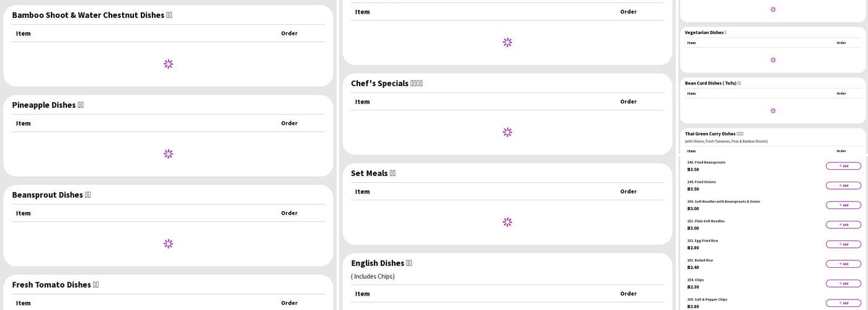
Task: Click the spinner in Bean Curd Dishes (Tofu) panel
Action: coord(773,111)
